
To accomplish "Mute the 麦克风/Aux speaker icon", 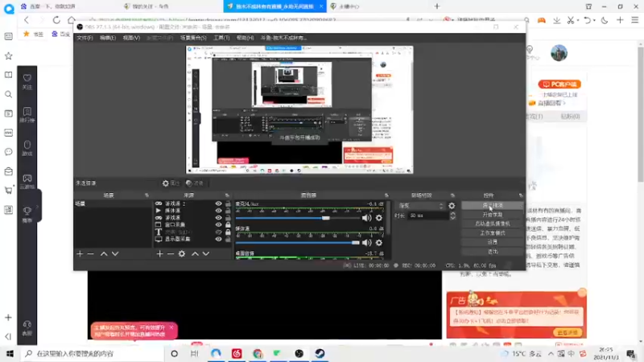I will click(366, 218).
